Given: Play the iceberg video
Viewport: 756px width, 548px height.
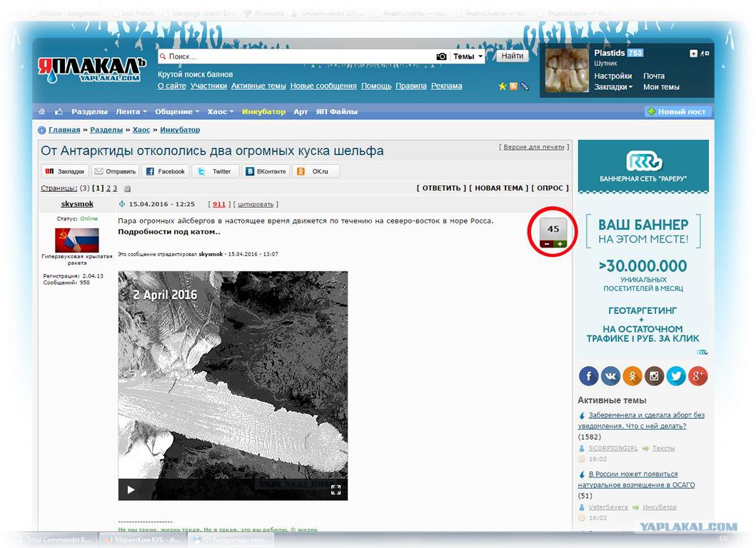Looking at the screenshot, I should (131, 489).
